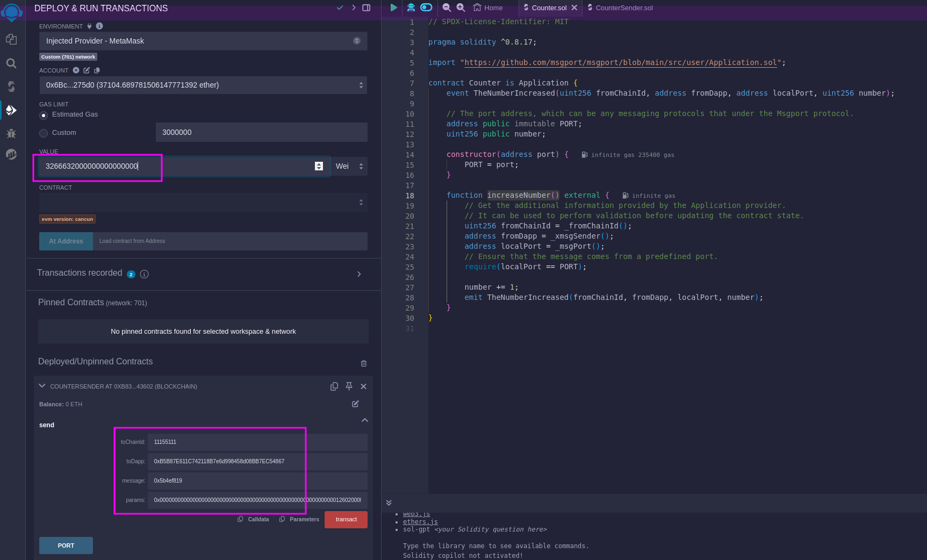
Task: Click the add account plus icon
Action: pos(76,70)
